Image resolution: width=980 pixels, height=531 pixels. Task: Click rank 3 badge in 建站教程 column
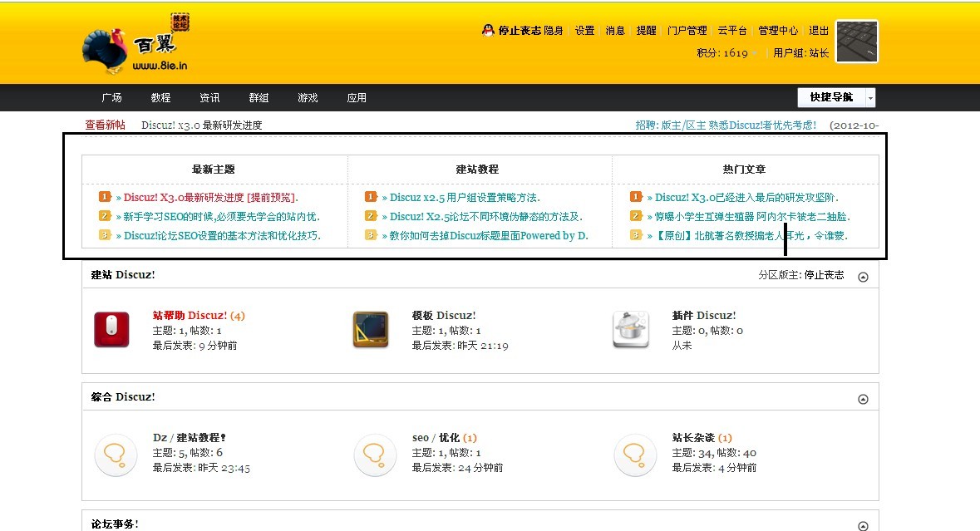[x=372, y=235]
